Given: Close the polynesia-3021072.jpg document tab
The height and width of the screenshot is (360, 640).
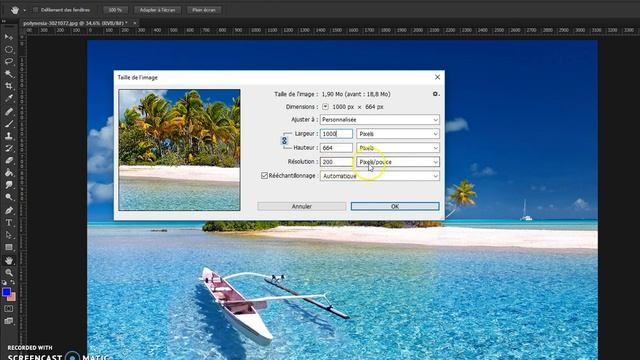Looking at the screenshot, I should (x=135, y=23).
